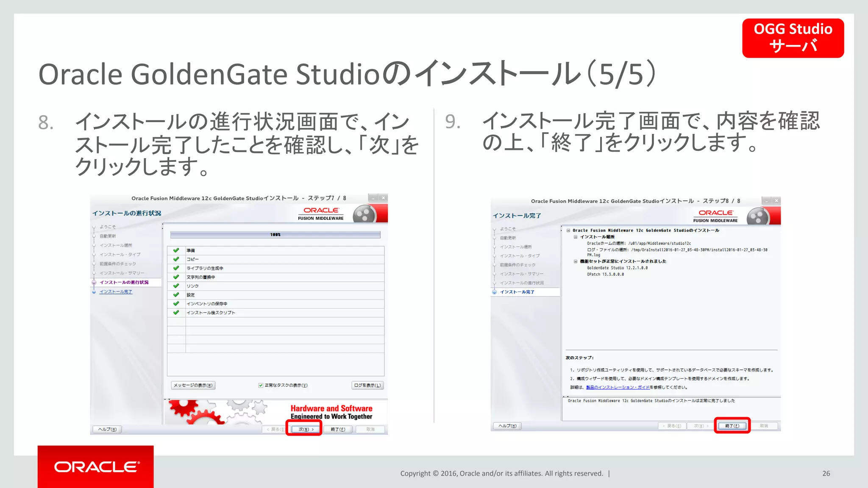Click the ログを表示(L) button
Viewport: 868px width, 488px height.
[x=367, y=385]
